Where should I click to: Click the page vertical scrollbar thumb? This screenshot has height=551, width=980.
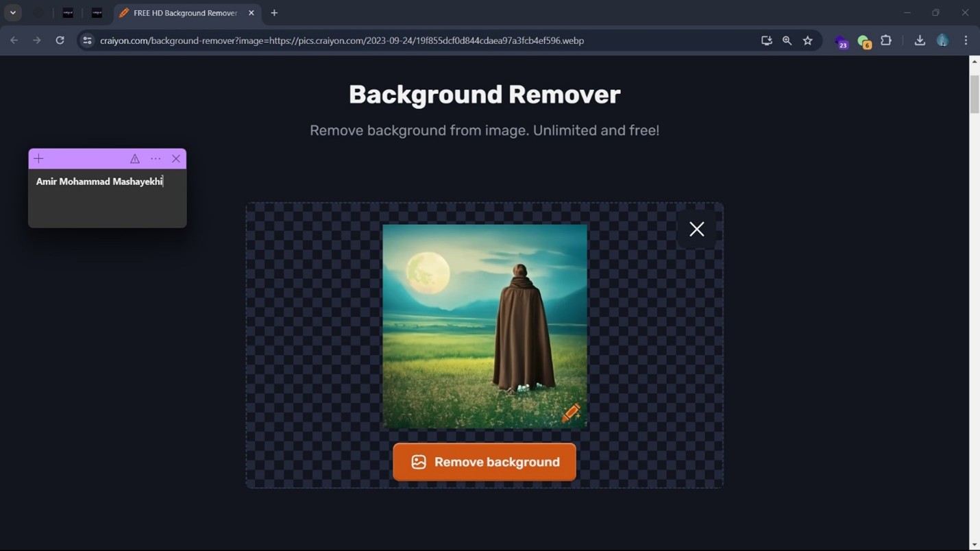coord(975,94)
